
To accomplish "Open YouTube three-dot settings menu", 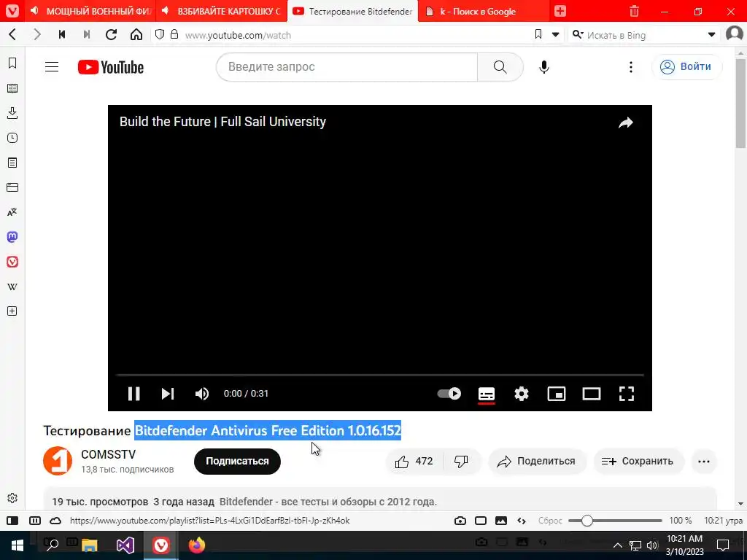I will point(631,66).
